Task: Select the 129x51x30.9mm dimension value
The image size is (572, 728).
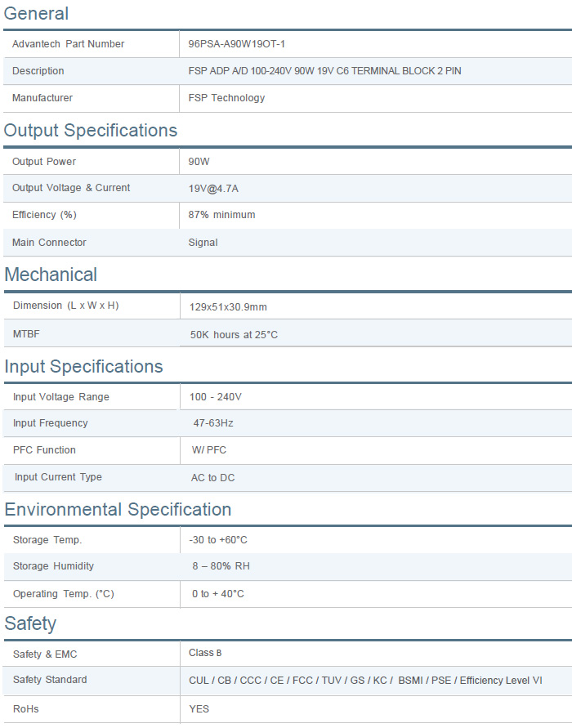Action: (x=228, y=307)
